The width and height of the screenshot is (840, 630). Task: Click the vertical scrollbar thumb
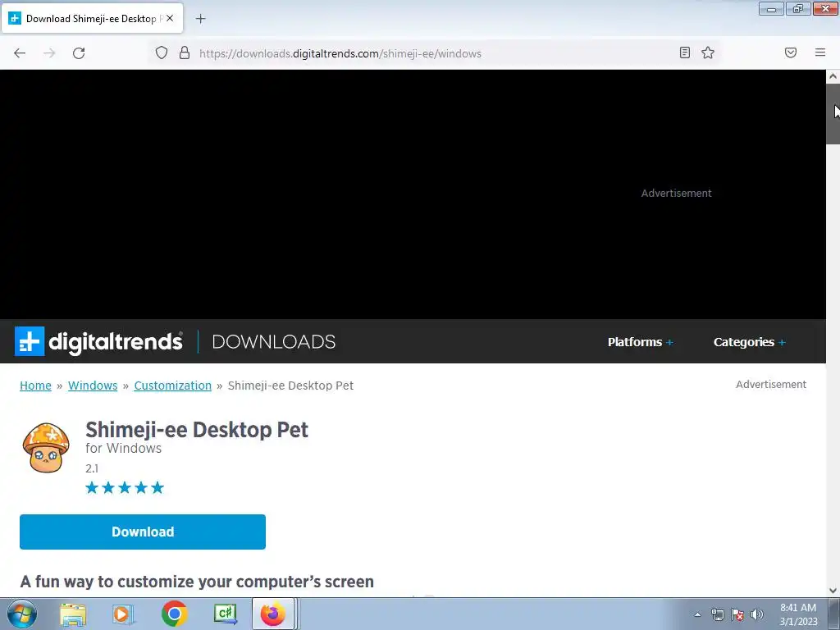(833, 113)
